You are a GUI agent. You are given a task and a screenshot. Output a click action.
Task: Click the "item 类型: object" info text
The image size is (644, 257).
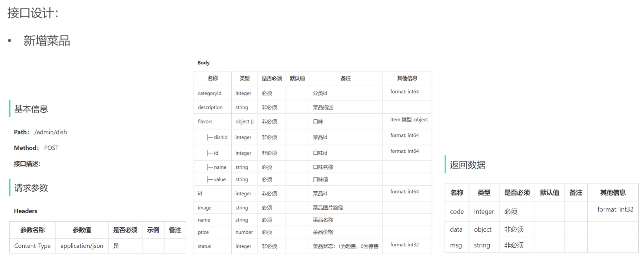point(409,120)
